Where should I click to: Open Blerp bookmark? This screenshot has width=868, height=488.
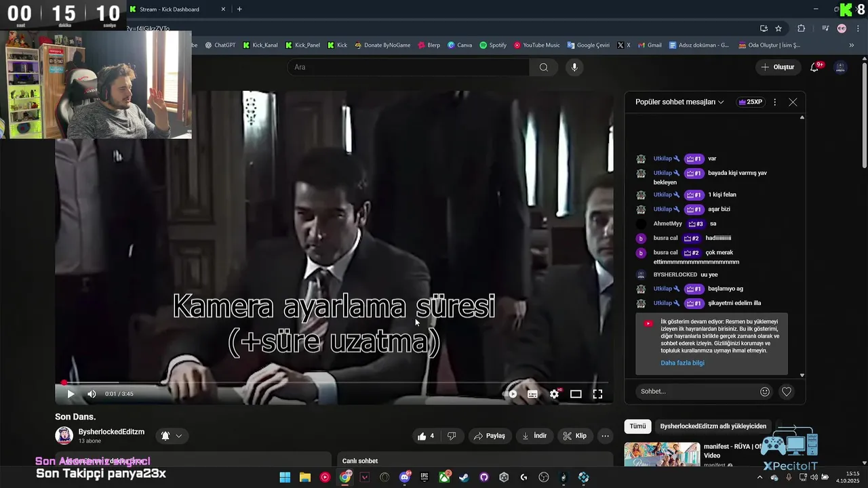tap(428, 45)
